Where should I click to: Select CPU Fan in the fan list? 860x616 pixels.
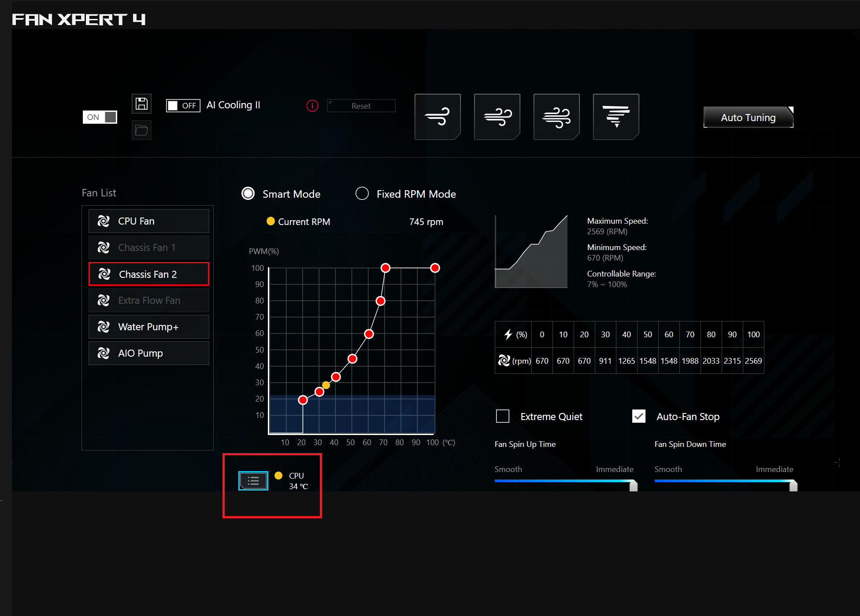coord(149,221)
